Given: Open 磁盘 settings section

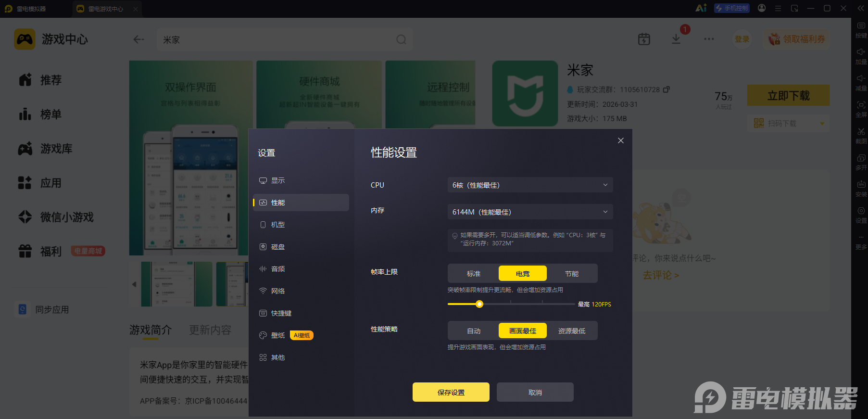Looking at the screenshot, I should coord(301,247).
